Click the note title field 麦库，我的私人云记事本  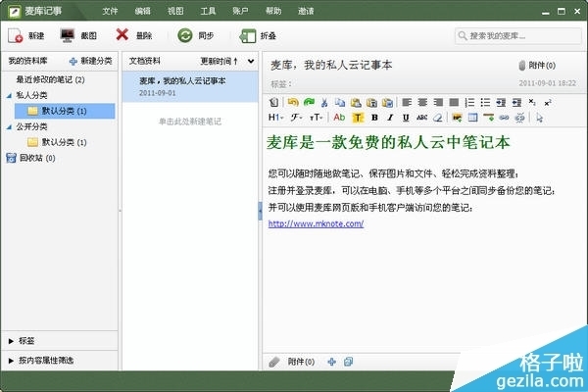click(331, 66)
